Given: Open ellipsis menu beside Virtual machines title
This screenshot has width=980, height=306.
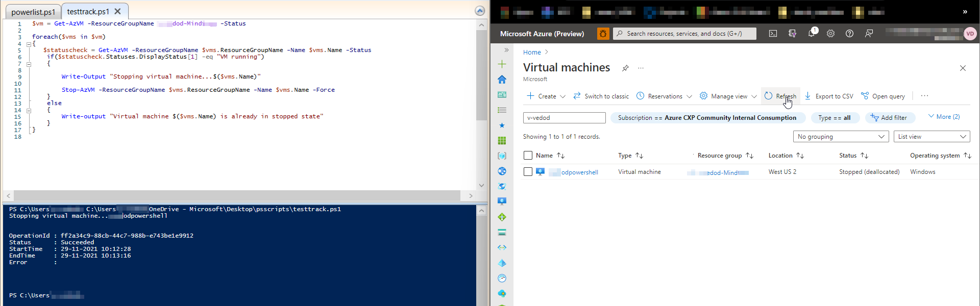Looking at the screenshot, I should point(641,68).
